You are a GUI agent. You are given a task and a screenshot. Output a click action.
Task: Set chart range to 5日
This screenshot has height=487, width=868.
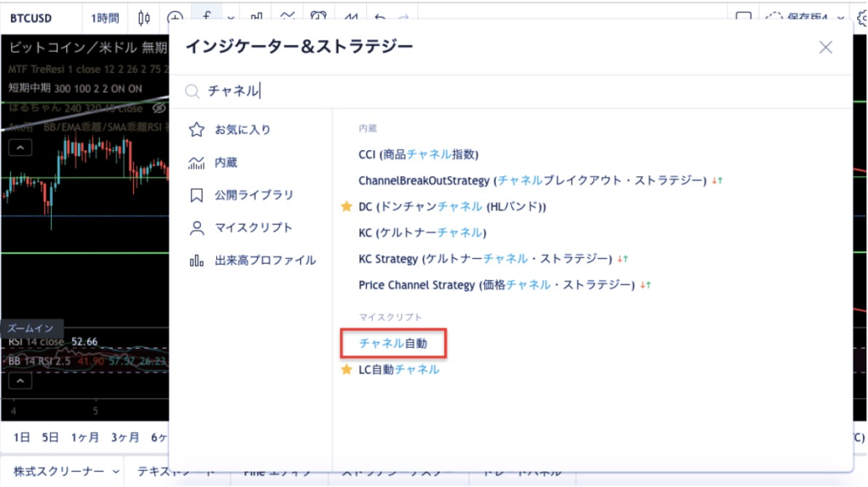50,438
